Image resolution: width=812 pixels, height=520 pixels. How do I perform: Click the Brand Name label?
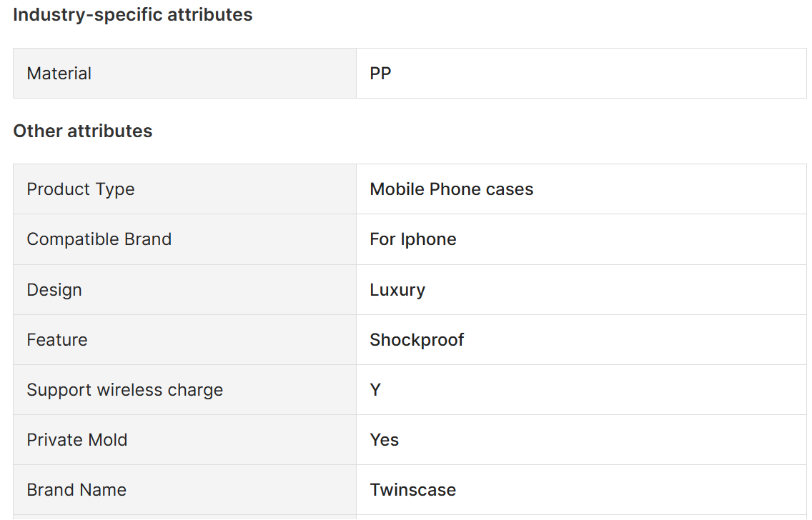[x=76, y=490]
